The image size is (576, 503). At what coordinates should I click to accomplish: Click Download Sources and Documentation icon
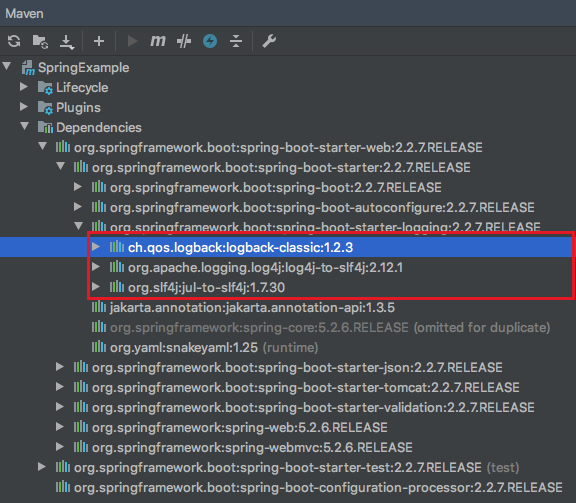tap(67, 42)
